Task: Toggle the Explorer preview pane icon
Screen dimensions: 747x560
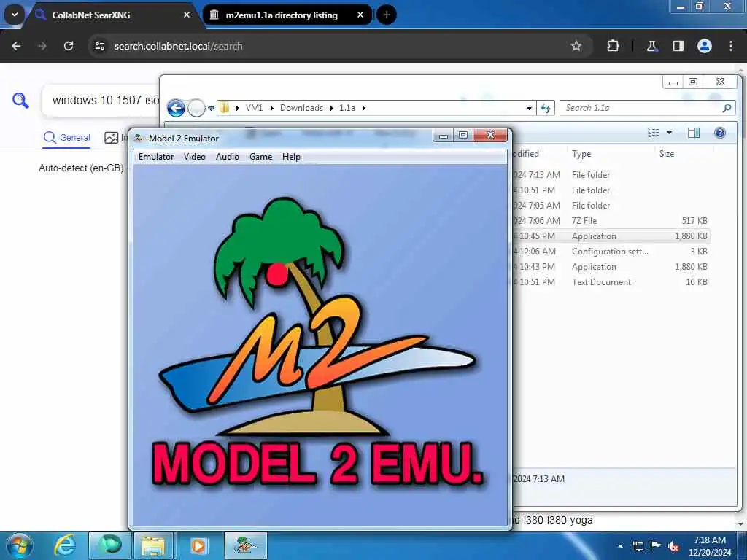Action: pos(694,133)
